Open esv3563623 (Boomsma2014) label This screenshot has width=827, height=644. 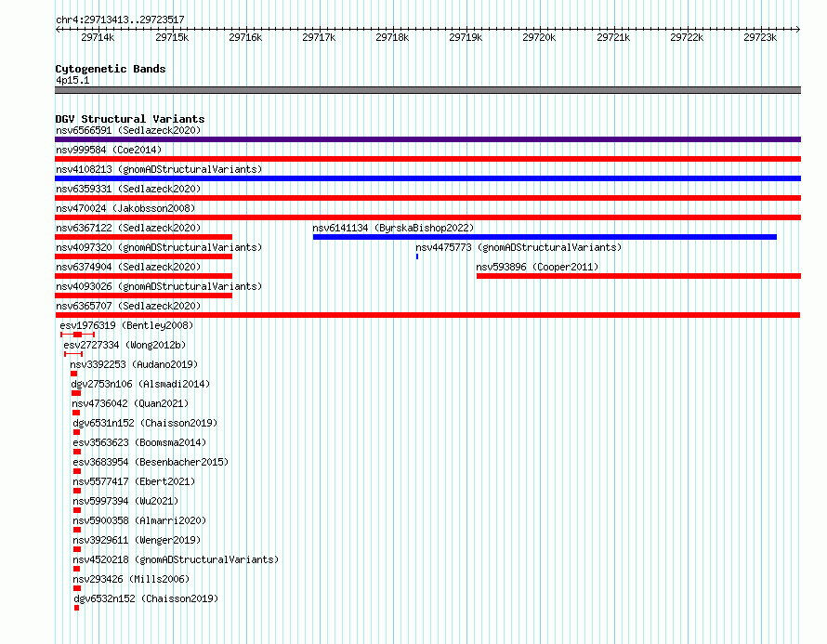139,442
